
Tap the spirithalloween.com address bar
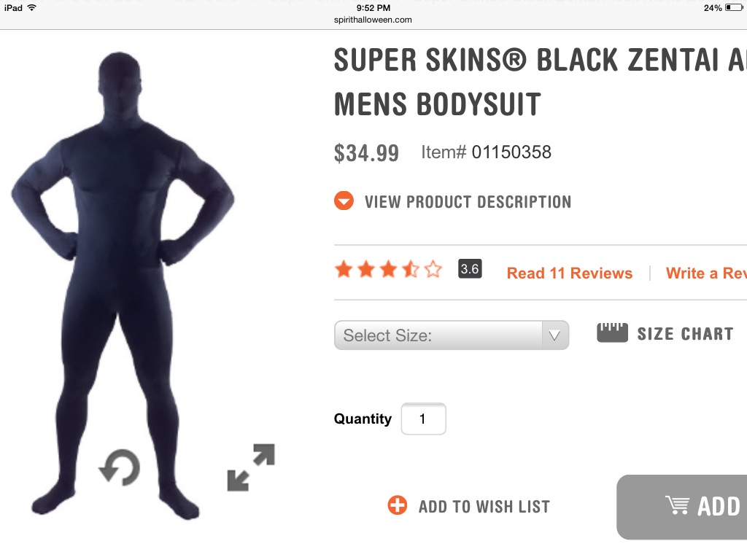373,20
